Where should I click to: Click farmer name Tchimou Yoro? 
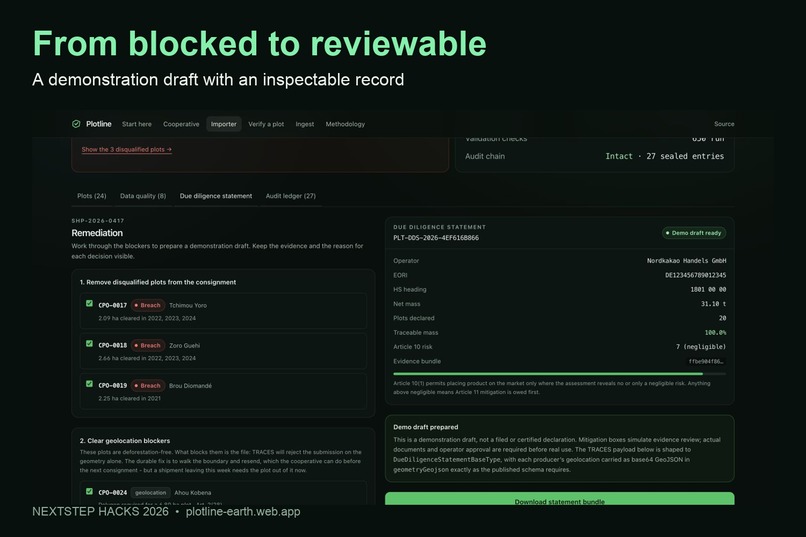(188, 305)
